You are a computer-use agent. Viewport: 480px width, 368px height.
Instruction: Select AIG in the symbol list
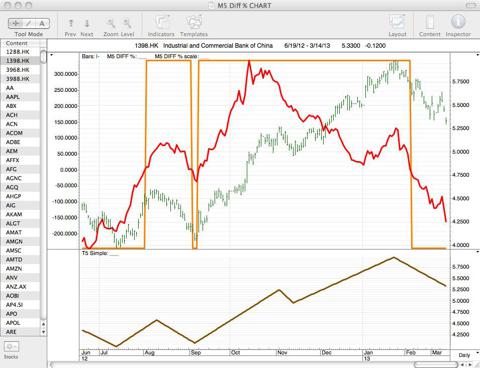(21, 205)
